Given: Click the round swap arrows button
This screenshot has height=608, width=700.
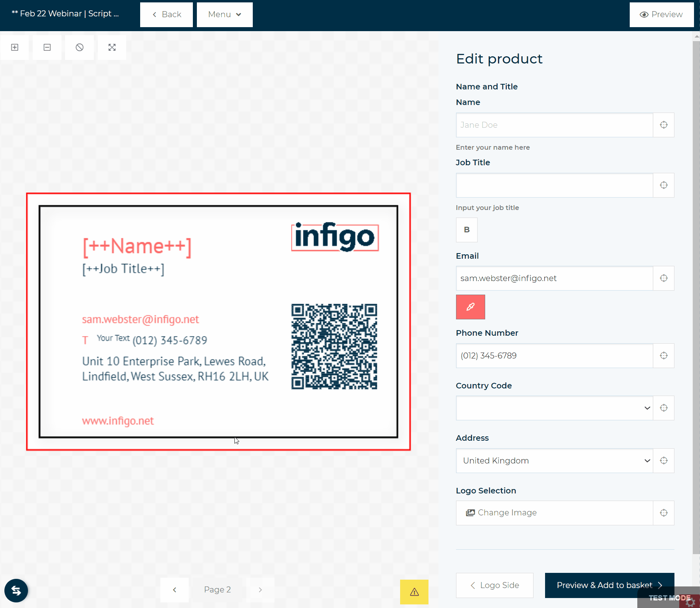Looking at the screenshot, I should pyautogui.click(x=16, y=590).
